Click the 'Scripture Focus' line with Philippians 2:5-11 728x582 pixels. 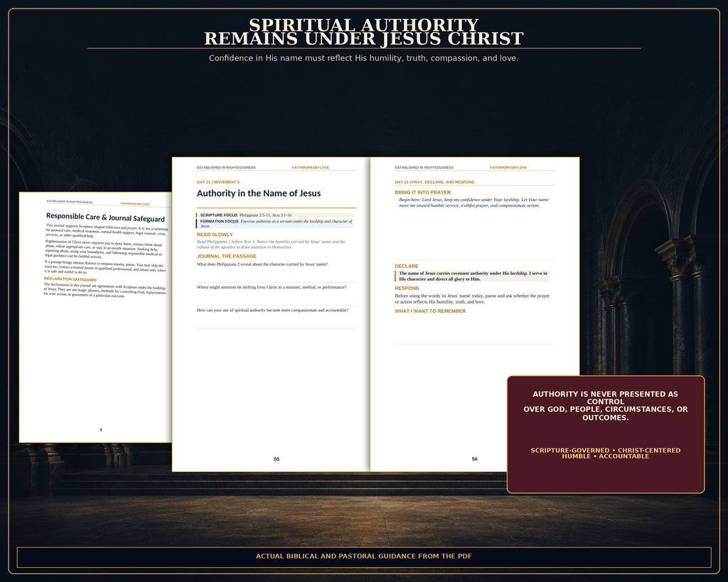275,215
